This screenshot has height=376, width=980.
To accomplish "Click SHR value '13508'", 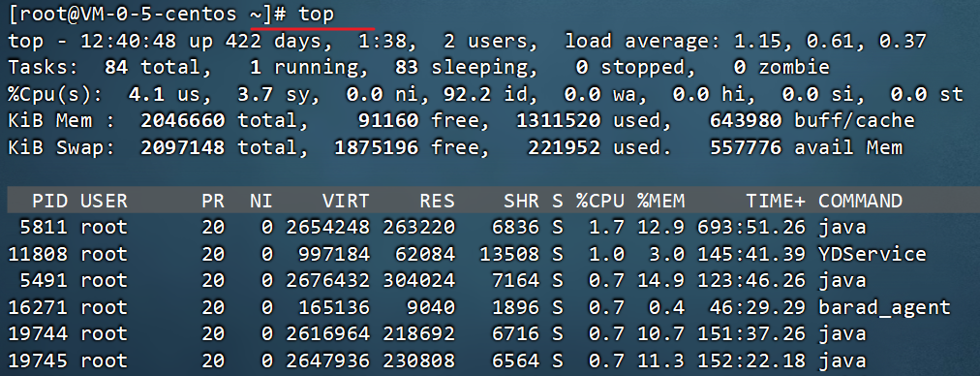I will click(x=510, y=254).
